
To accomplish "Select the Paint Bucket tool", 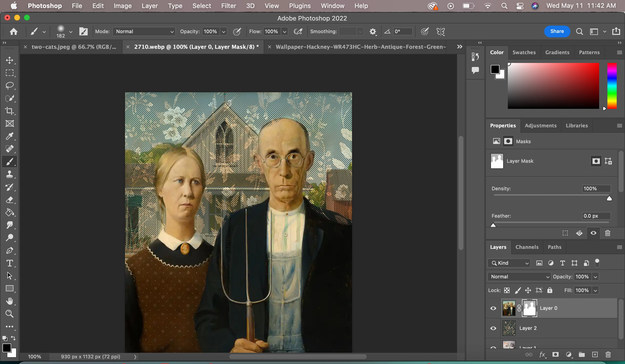I will (10, 212).
